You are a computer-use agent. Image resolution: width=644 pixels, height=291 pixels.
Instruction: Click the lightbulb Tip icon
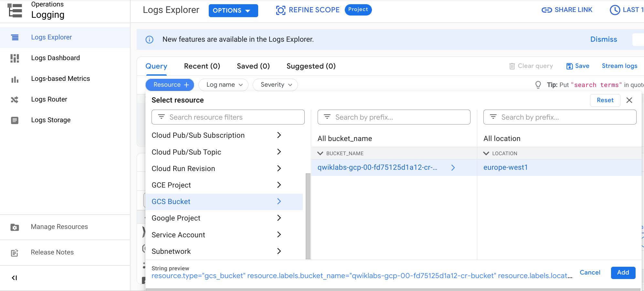(x=538, y=85)
